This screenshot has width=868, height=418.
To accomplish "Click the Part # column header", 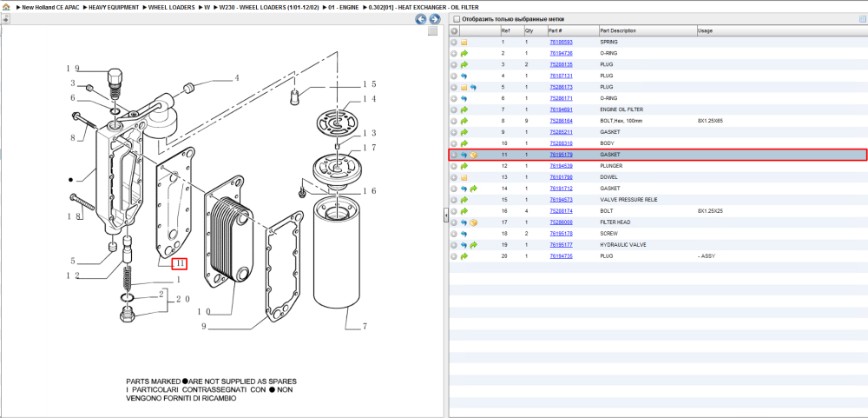I will [x=573, y=31].
